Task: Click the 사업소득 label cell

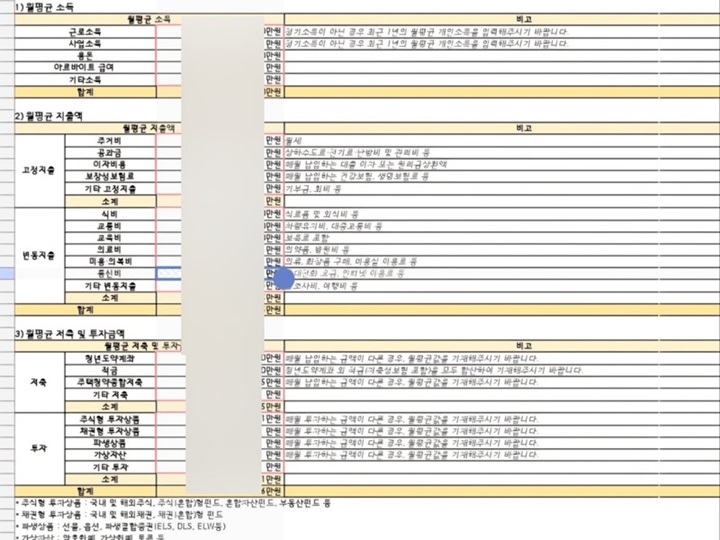Action: (85, 44)
